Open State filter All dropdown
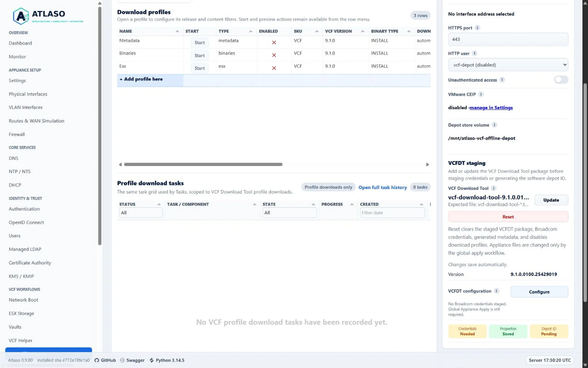Screen dimensions: 588x368 [290, 213]
